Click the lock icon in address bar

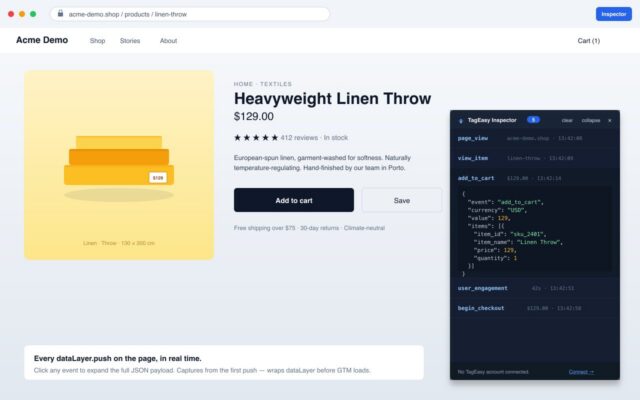point(60,13)
